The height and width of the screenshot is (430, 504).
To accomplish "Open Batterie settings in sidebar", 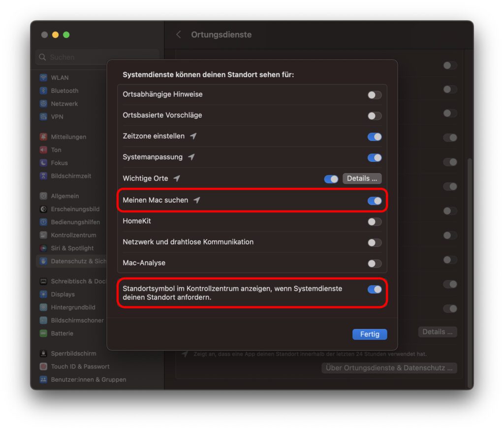I will click(x=62, y=333).
